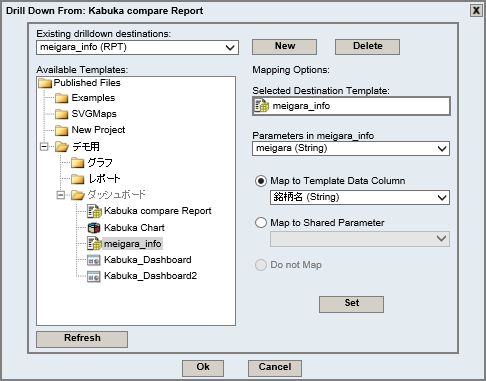The height and width of the screenshot is (381, 486).
Task: Select the グラフ folder label
Action: point(100,162)
